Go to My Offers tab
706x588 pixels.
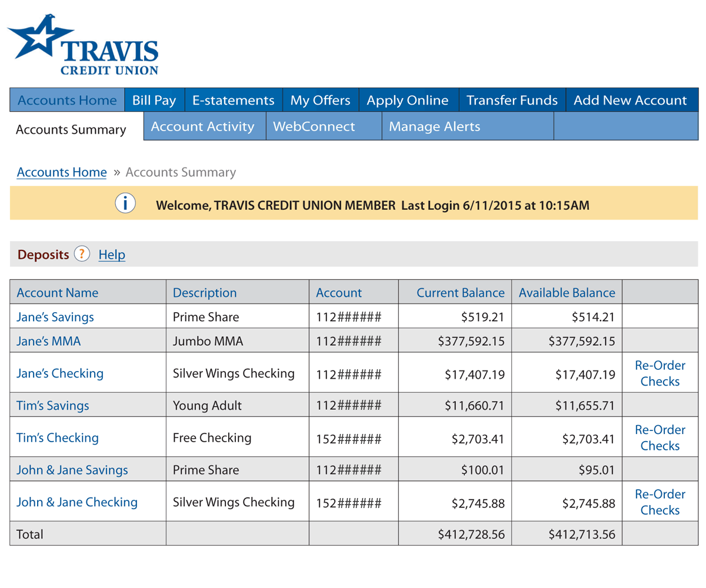point(321,101)
